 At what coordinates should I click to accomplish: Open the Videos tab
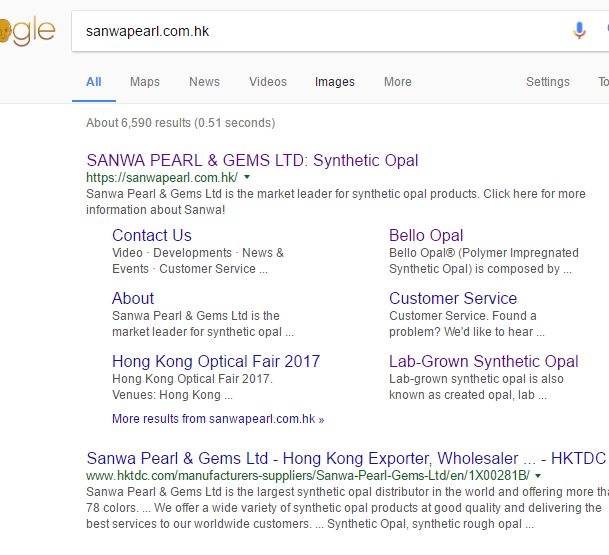268,82
